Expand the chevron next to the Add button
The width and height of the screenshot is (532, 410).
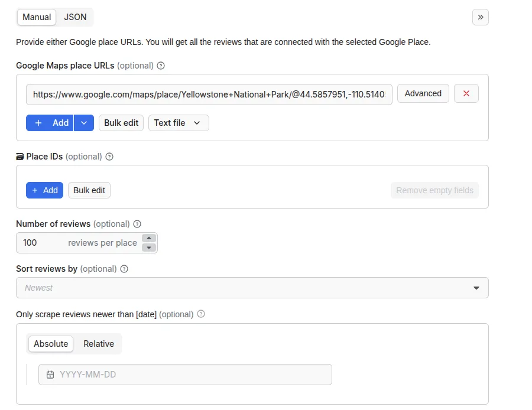click(x=84, y=122)
